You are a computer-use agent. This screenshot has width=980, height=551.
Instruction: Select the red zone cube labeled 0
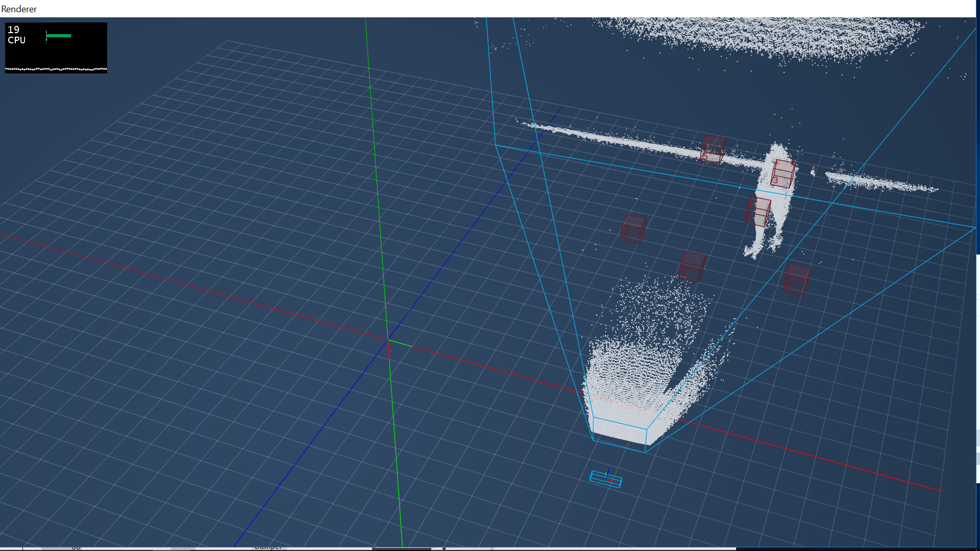point(797,279)
